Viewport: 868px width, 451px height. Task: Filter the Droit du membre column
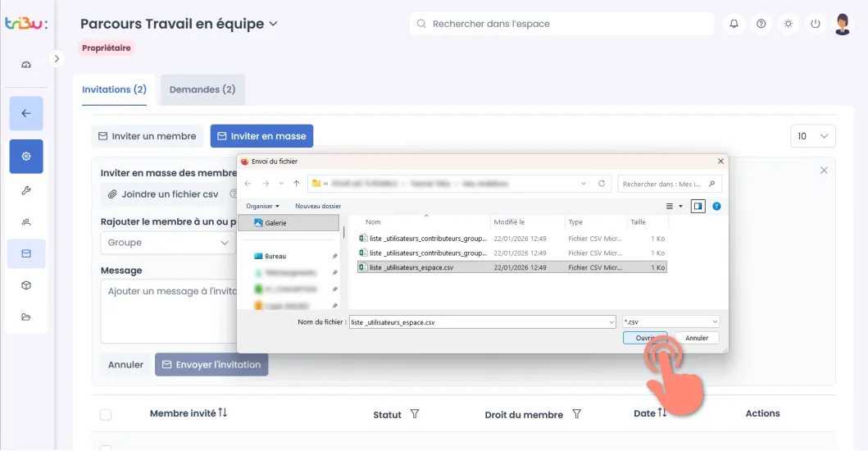[577, 414]
